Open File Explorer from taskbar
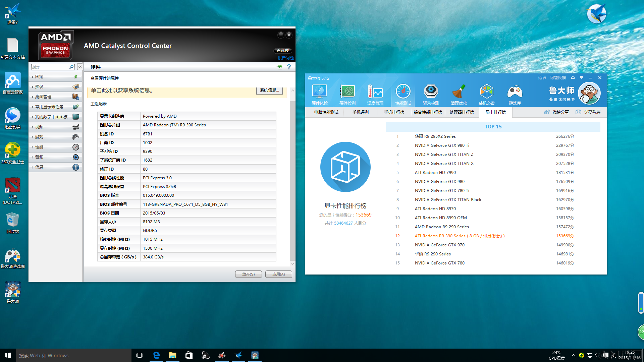This screenshot has width=644, height=362. (173, 355)
